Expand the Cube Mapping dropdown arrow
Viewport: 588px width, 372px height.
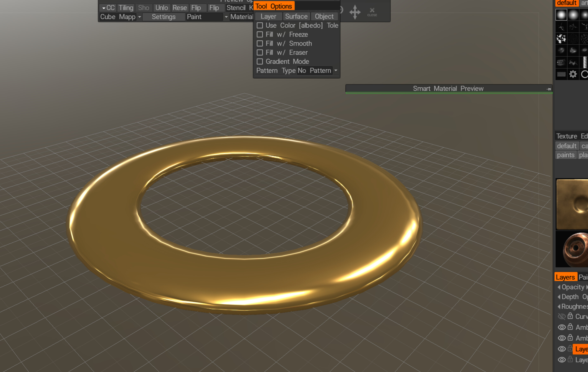pos(139,17)
